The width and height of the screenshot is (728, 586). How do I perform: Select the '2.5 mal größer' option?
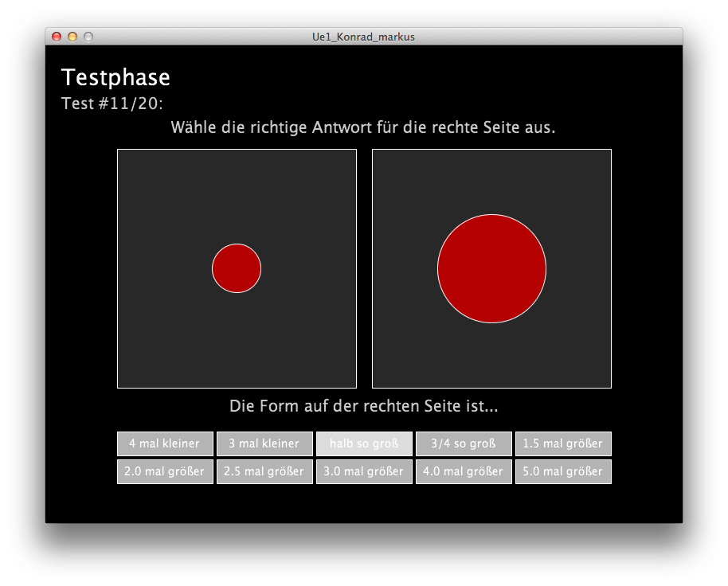(x=264, y=471)
